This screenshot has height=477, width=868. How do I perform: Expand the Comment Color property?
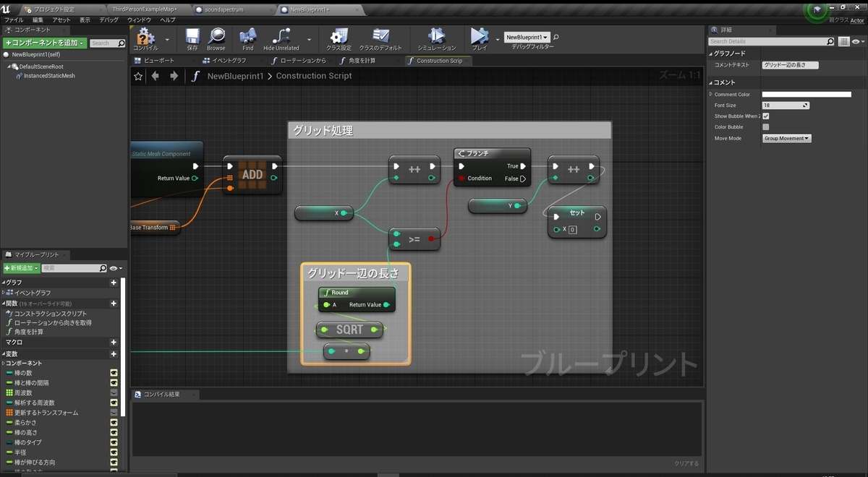click(x=712, y=94)
